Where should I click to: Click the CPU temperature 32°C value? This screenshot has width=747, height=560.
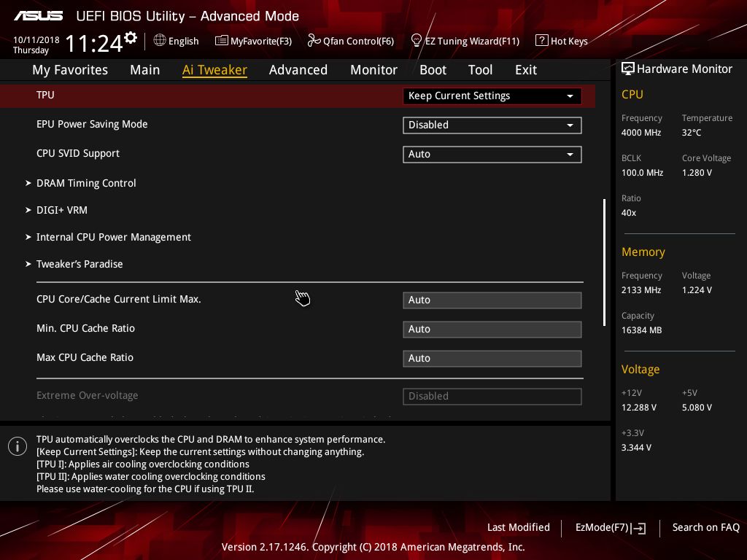coord(692,133)
